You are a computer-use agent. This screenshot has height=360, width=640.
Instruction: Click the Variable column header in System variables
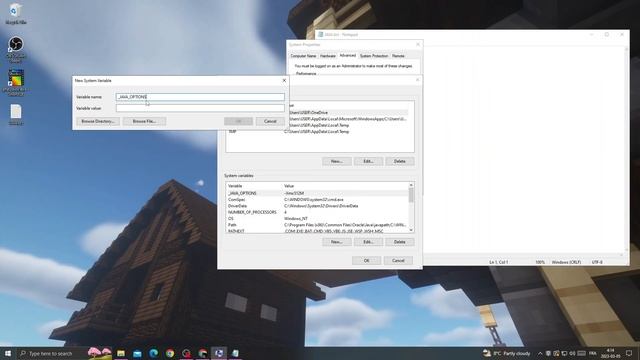pyautogui.click(x=254, y=186)
